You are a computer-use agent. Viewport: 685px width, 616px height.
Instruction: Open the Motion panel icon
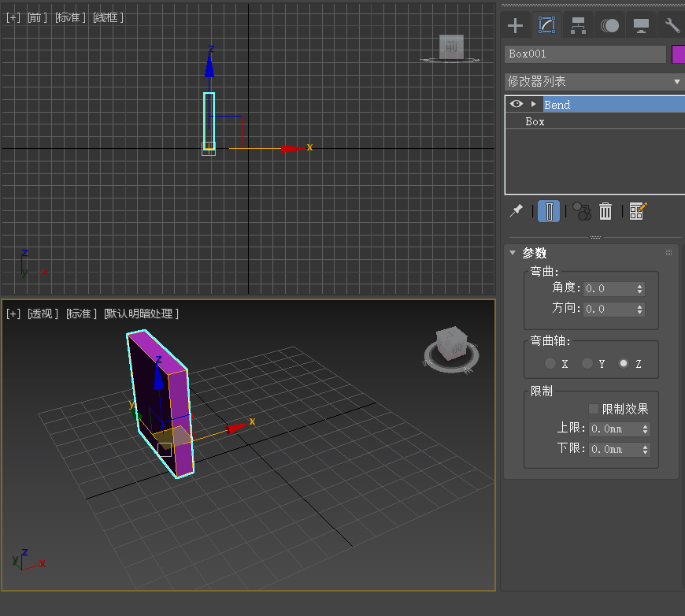(x=609, y=26)
